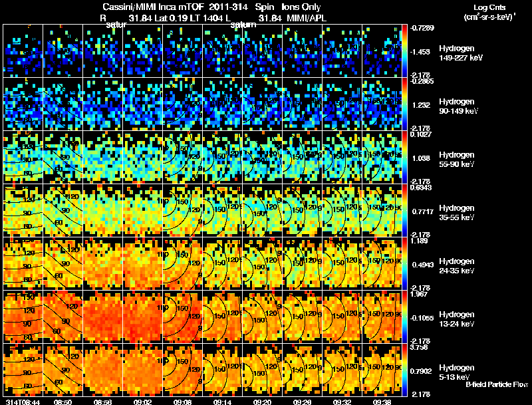Open the 149-227 keV panel at 314T08:44

point(23,51)
